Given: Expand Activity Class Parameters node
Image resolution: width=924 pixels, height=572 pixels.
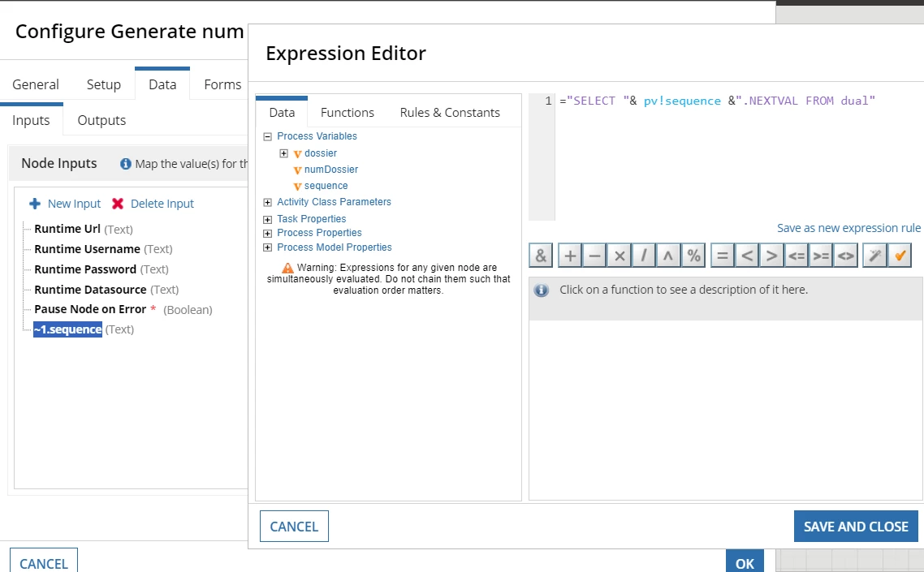Looking at the screenshot, I should coord(267,202).
